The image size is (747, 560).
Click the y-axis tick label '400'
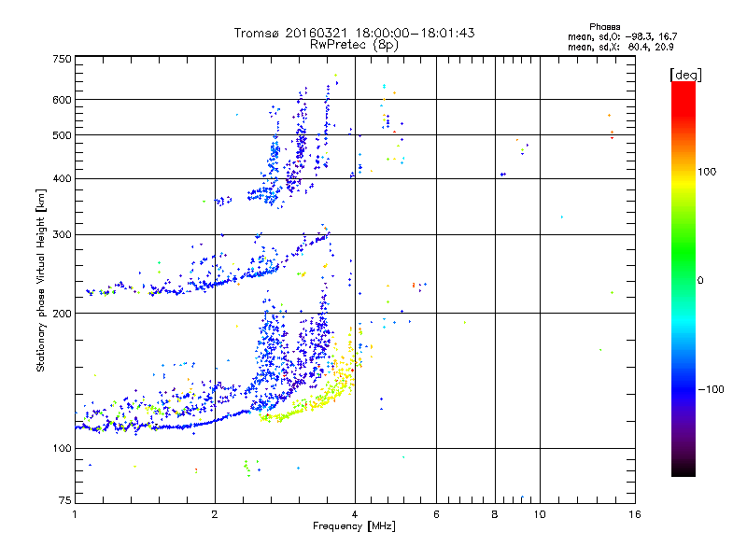(62, 179)
